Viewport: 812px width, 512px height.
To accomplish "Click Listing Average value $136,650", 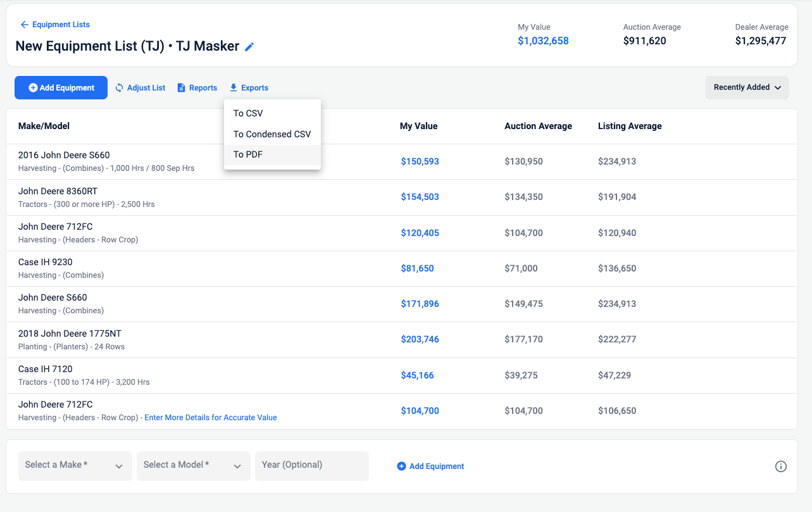I will [x=617, y=268].
